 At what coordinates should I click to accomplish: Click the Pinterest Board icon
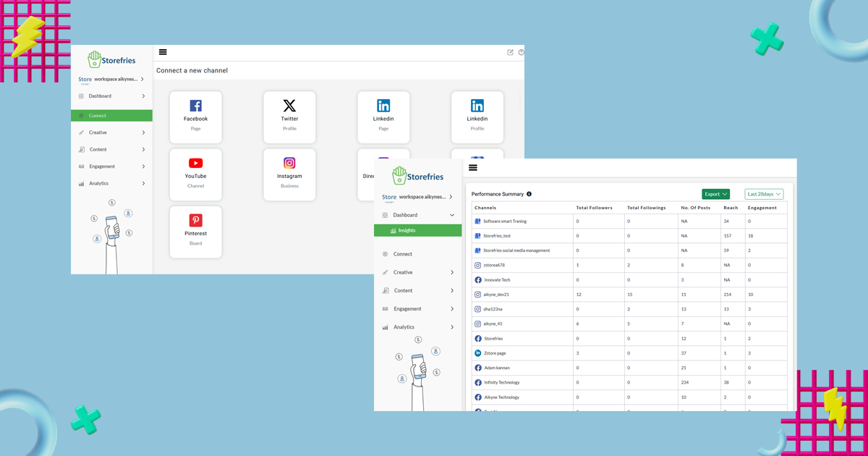point(195,220)
